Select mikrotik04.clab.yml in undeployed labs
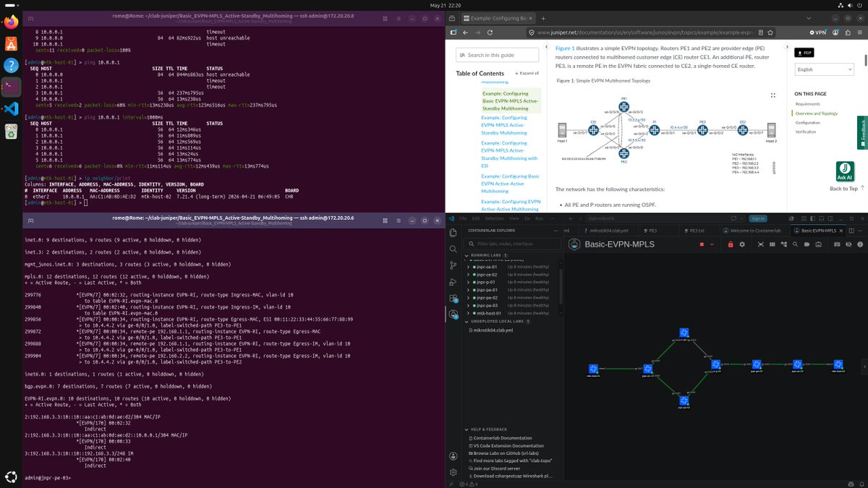868x488 pixels. coord(493,330)
